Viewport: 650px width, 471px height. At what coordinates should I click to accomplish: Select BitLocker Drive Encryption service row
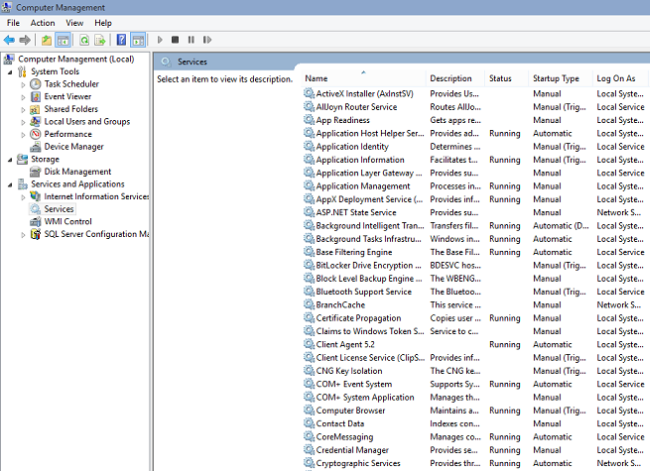(474, 265)
